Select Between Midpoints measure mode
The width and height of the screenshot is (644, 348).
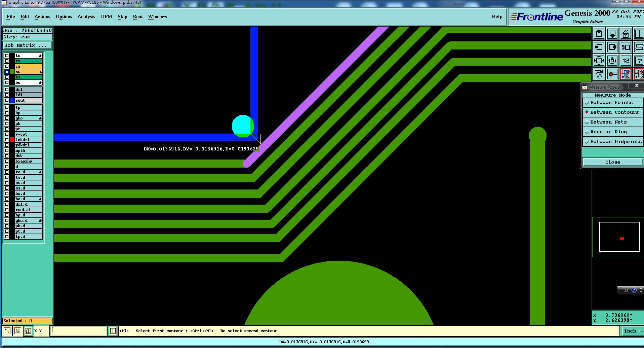tap(612, 142)
